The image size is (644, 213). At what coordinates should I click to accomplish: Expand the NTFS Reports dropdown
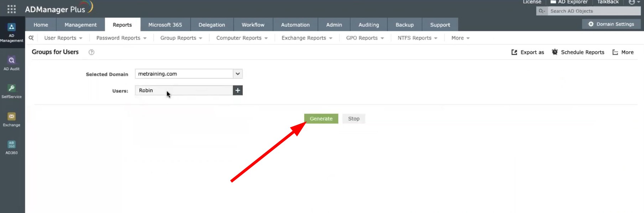click(417, 38)
